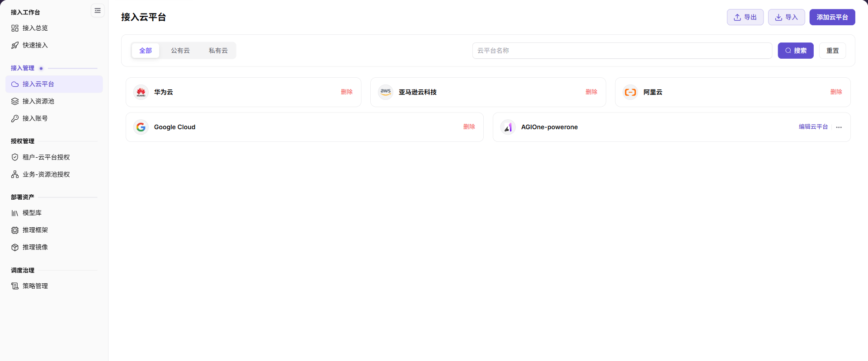The height and width of the screenshot is (361, 868).
Task: Click the 授权管理 section header
Action: pos(23,141)
